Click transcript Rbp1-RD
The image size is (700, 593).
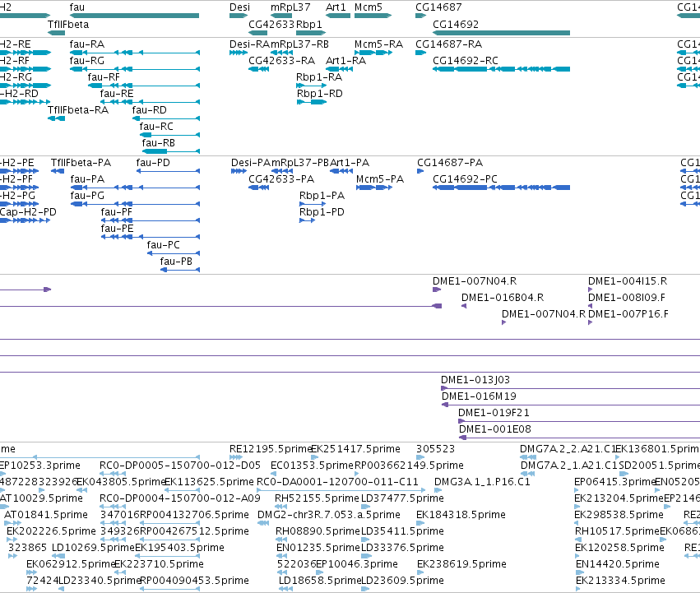point(320,93)
